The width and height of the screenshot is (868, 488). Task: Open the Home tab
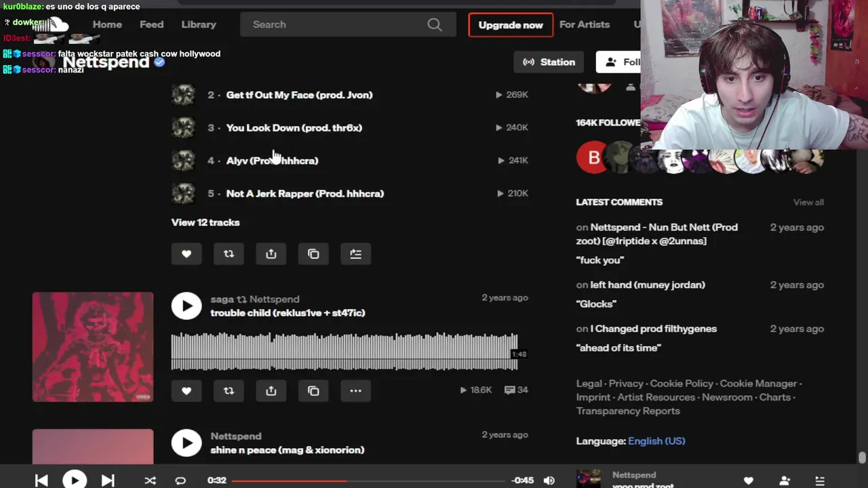[x=107, y=24]
